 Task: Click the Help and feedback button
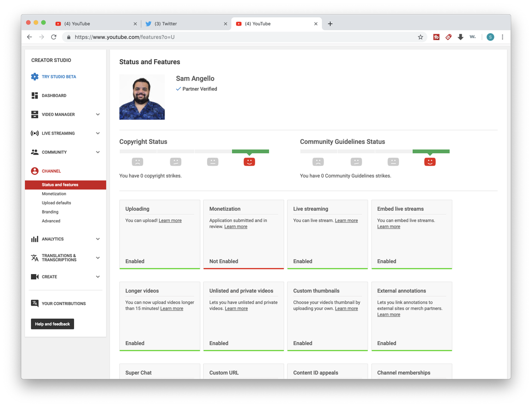[52, 324]
